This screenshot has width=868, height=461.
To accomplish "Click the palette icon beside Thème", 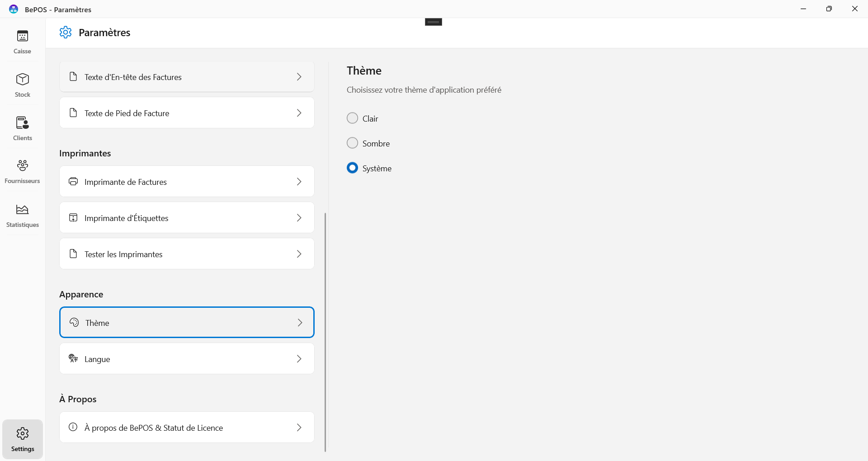I will coord(74,323).
